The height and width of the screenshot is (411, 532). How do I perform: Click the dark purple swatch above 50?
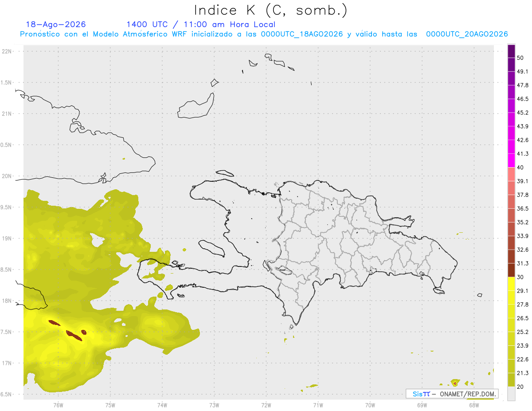click(x=512, y=51)
